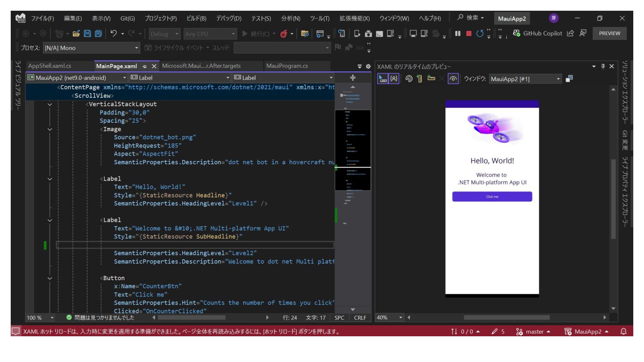Toggle the binding braces button in preview toolbar

pyautogui.click(x=394, y=78)
